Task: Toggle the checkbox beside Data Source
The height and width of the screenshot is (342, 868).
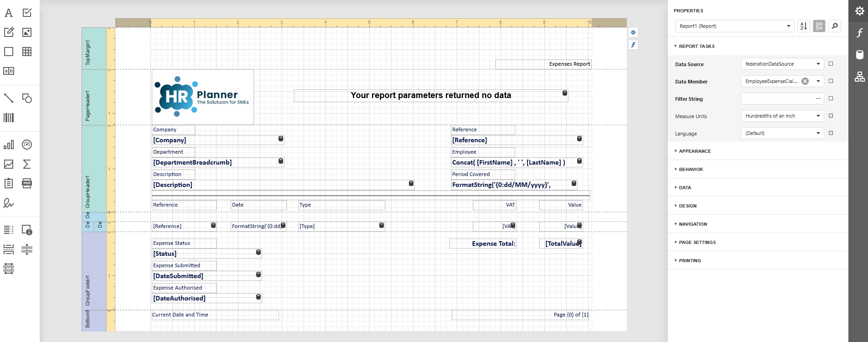Action: [x=831, y=64]
